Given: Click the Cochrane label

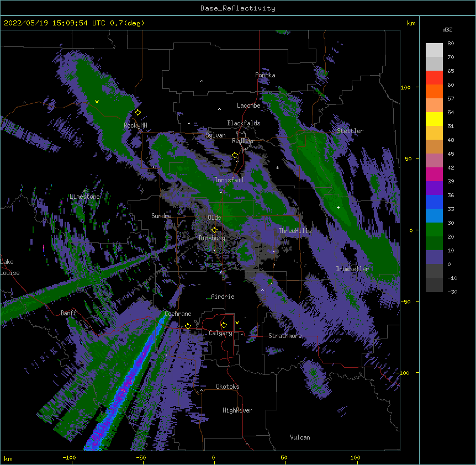Looking at the screenshot, I should (178, 314).
